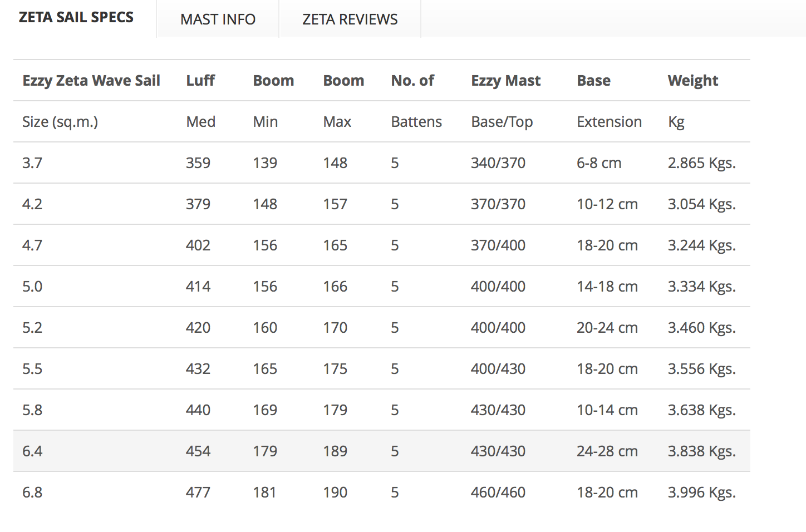The width and height of the screenshot is (806, 532).
Task: Select the 4.2 sail size cell
Action: point(32,204)
